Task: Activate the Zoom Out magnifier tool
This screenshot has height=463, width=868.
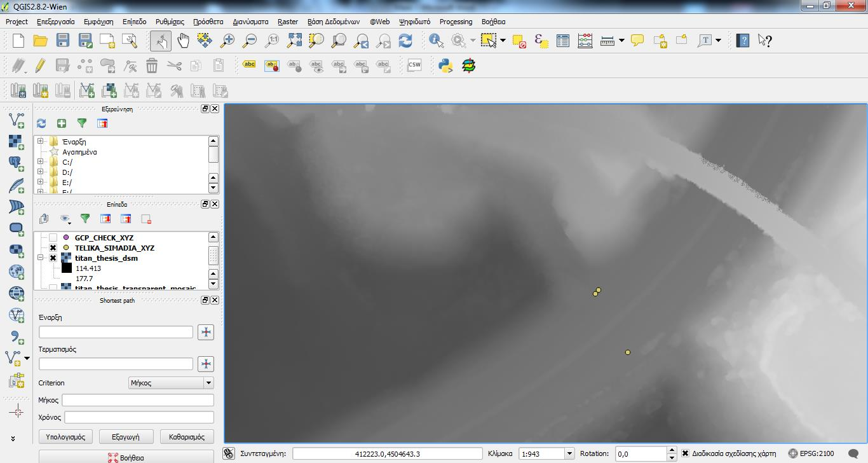Action: click(250, 41)
